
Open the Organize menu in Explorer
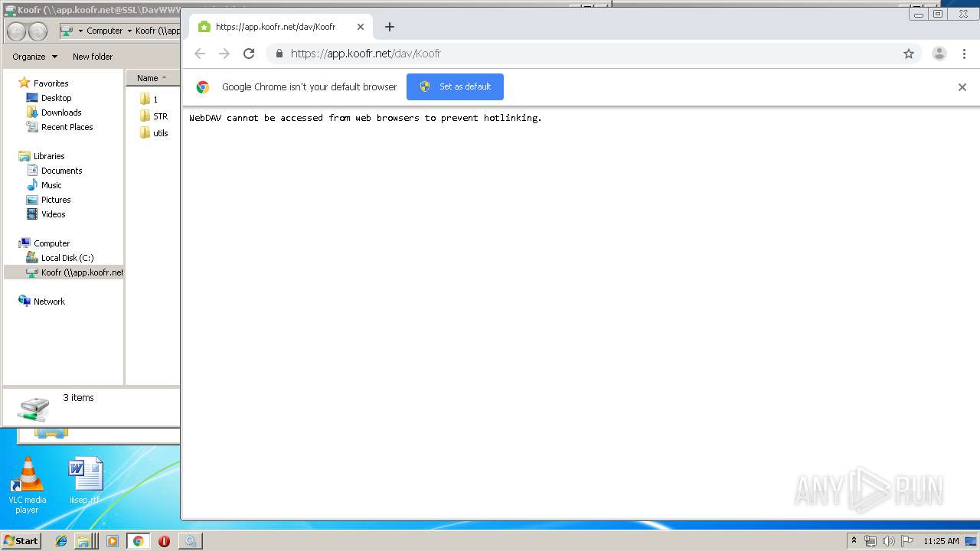[x=34, y=57]
